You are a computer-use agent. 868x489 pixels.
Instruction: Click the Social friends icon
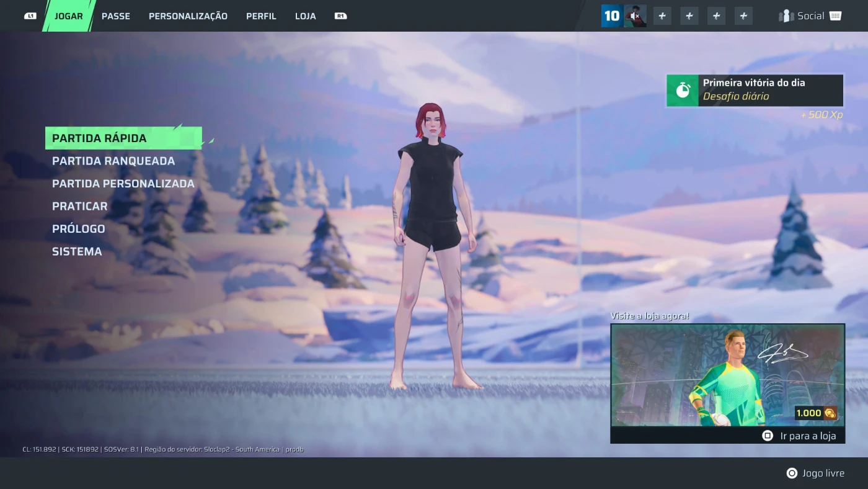coord(786,16)
